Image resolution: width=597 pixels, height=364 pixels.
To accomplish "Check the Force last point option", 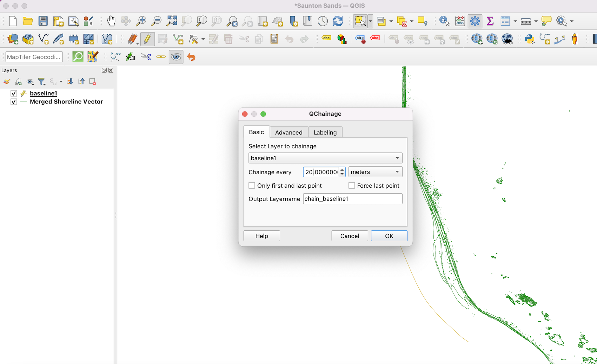I will click(x=351, y=186).
